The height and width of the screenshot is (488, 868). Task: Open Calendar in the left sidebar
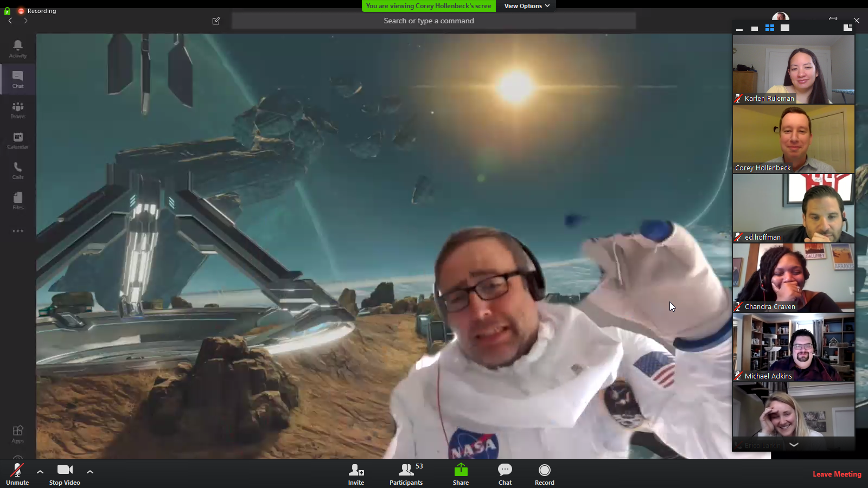point(17,140)
